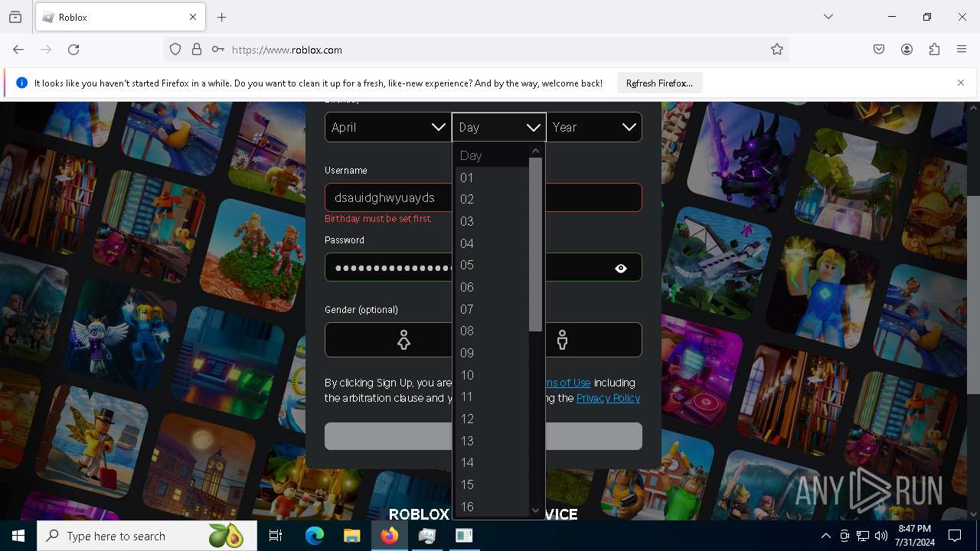Screen dimensions: 980x551
Task: Launch Microsoft Edge from taskbar
Action: [x=315, y=536]
